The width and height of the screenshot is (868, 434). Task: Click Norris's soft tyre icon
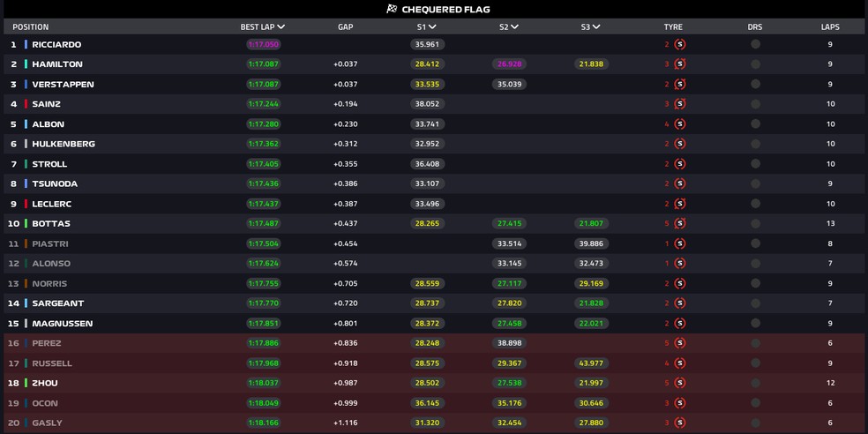pos(680,283)
